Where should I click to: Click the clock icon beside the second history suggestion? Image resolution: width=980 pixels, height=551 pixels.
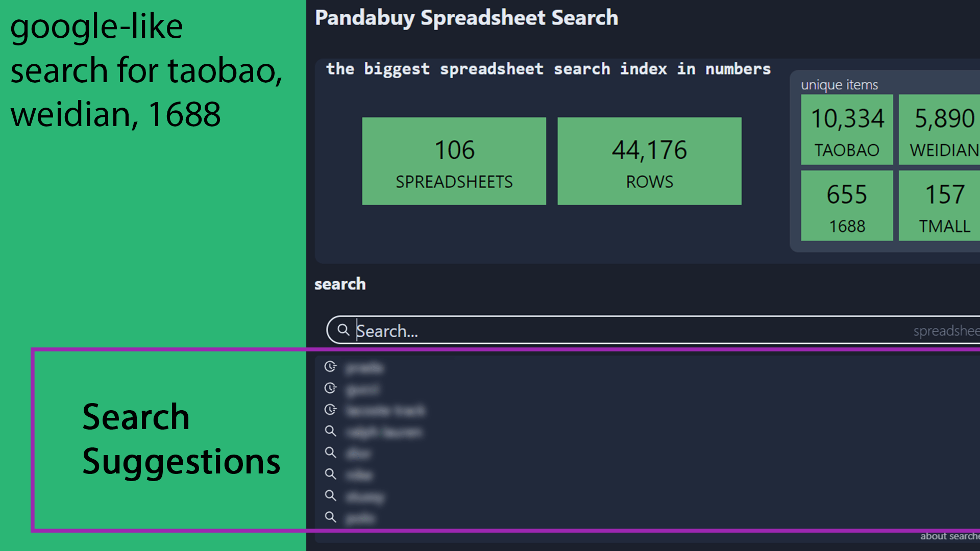pos(331,388)
